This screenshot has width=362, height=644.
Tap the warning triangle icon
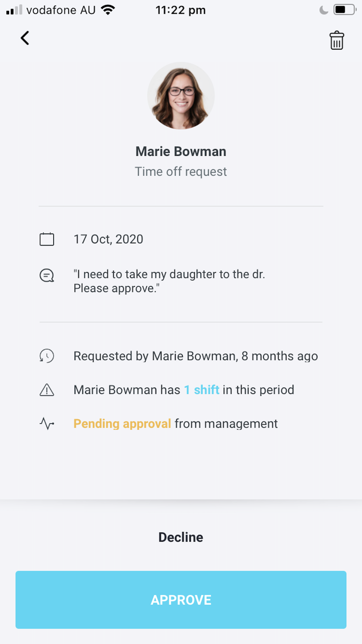tap(47, 390)
